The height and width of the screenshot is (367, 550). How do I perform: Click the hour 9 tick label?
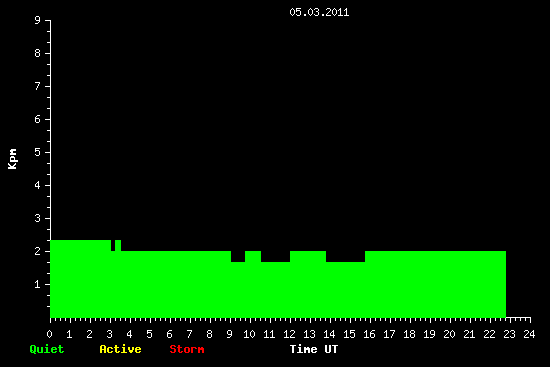[229, 334]
